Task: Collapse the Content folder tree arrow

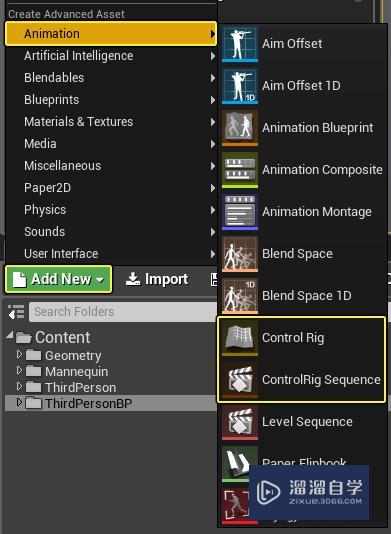Action: (x=10, y=336)
